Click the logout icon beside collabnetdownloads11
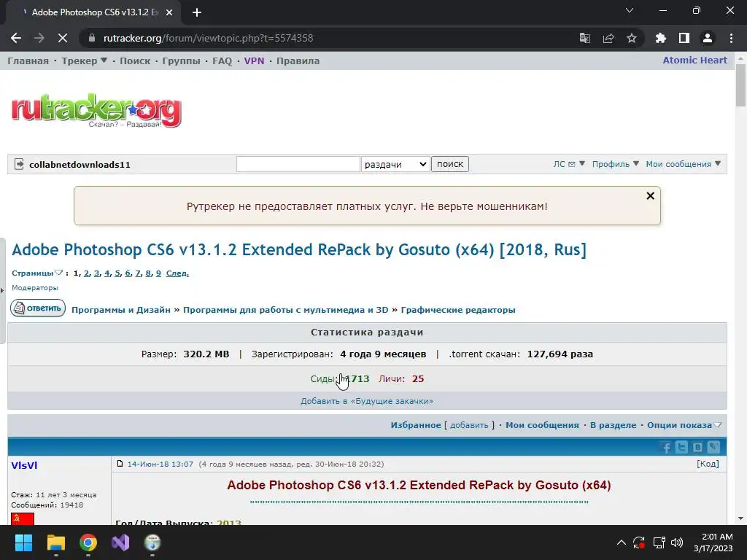This screenshot has height=560, width=747. [19, 164]
